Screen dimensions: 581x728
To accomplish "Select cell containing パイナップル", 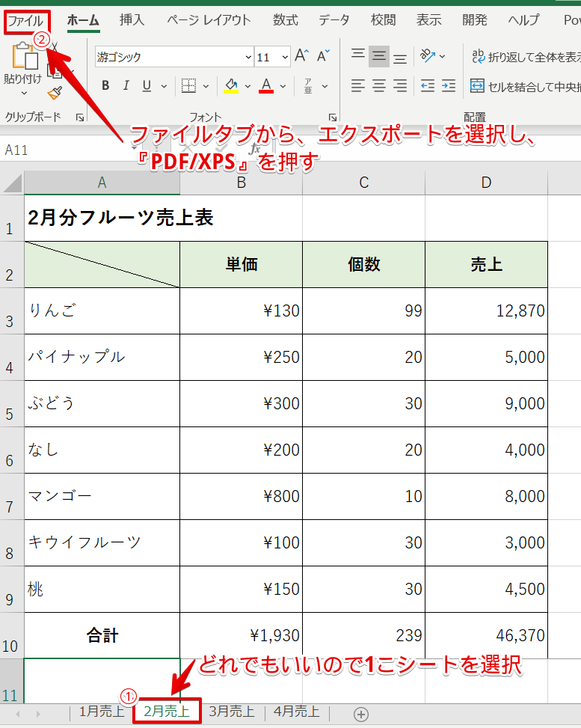I will [102, 358].
